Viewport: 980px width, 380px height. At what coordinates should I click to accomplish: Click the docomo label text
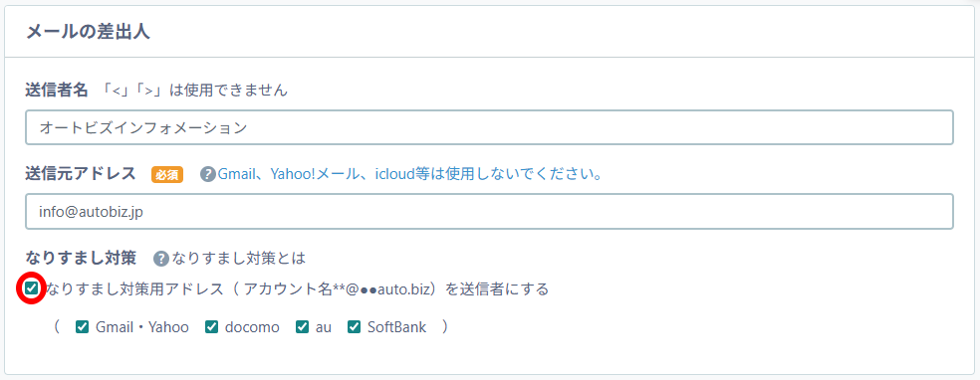[x=252, y=327]
